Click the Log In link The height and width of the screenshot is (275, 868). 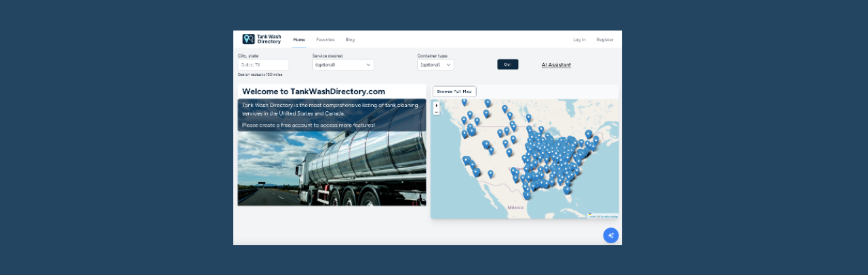click(579, 40)
